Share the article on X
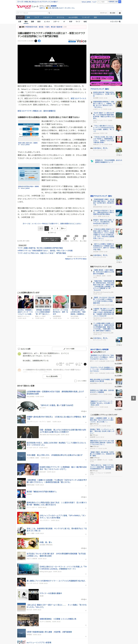The width and height of the screenshot is (138, 644). [x=36, y=41]
